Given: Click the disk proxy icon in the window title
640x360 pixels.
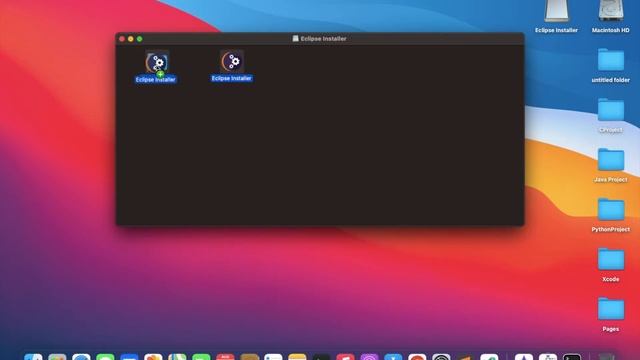Looking at the screenshot, I should click(296, 38).
